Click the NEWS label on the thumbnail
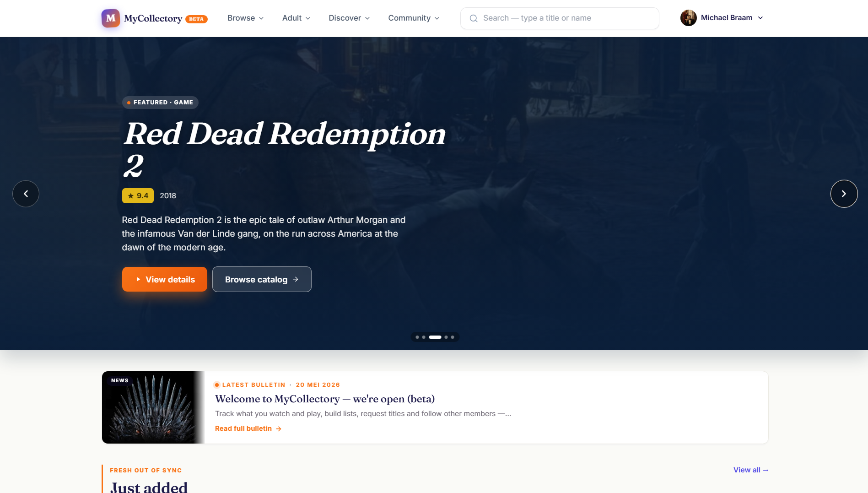This screenshot has height=493, width=868. click(120, 380)
